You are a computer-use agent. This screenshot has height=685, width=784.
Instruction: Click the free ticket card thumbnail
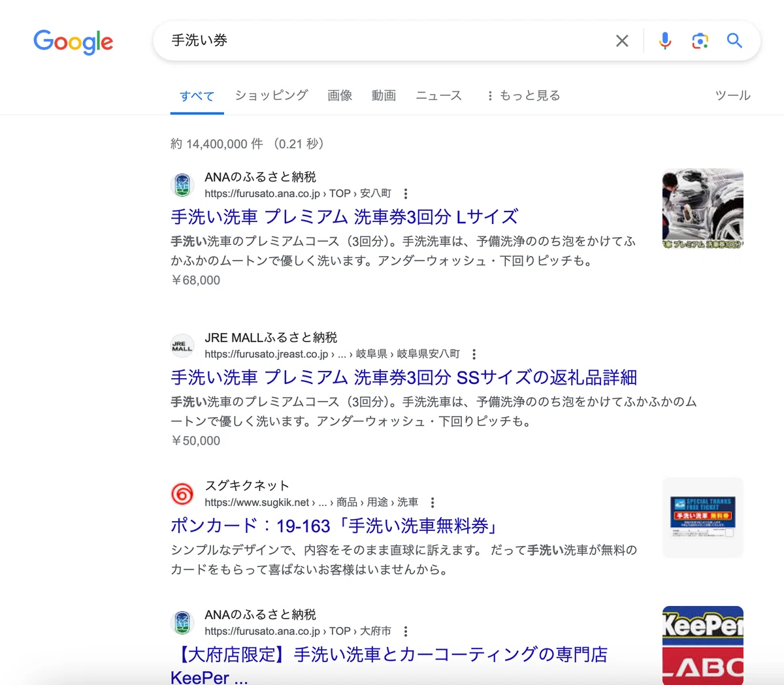pyautogui.click(x=703, y=518)
